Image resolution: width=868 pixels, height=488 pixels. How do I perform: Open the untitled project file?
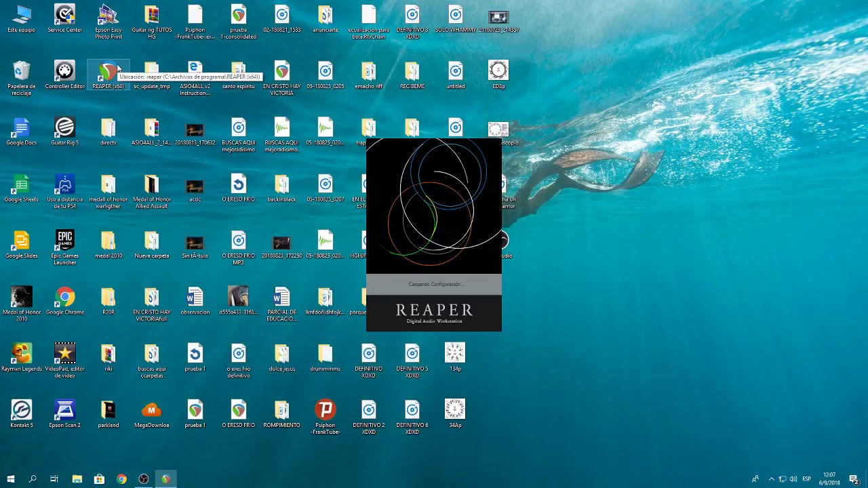pyautogui.click(x=456, y=75)
